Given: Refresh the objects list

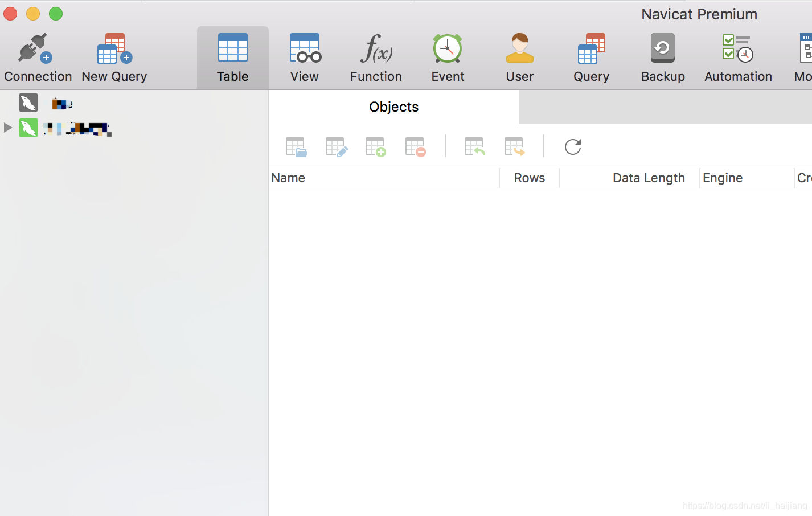Looking at the screenshot, I should (573, 147).
